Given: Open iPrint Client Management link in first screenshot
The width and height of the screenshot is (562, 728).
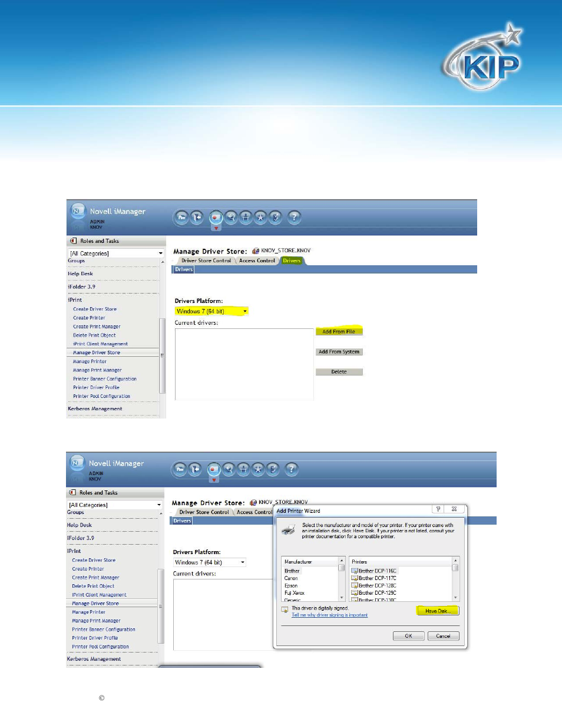Looking at the screenshot, I should point(100,344).
